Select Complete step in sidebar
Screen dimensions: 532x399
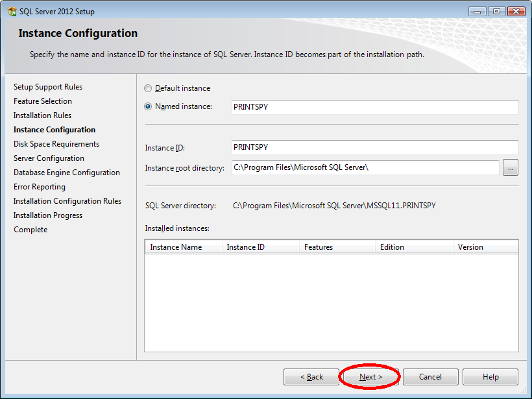[30, 230]
